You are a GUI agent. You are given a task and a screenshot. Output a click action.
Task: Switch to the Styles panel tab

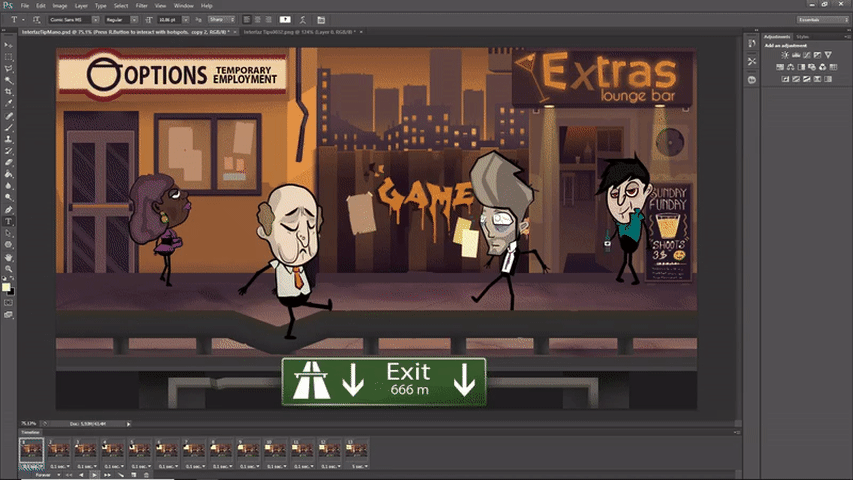803,37
